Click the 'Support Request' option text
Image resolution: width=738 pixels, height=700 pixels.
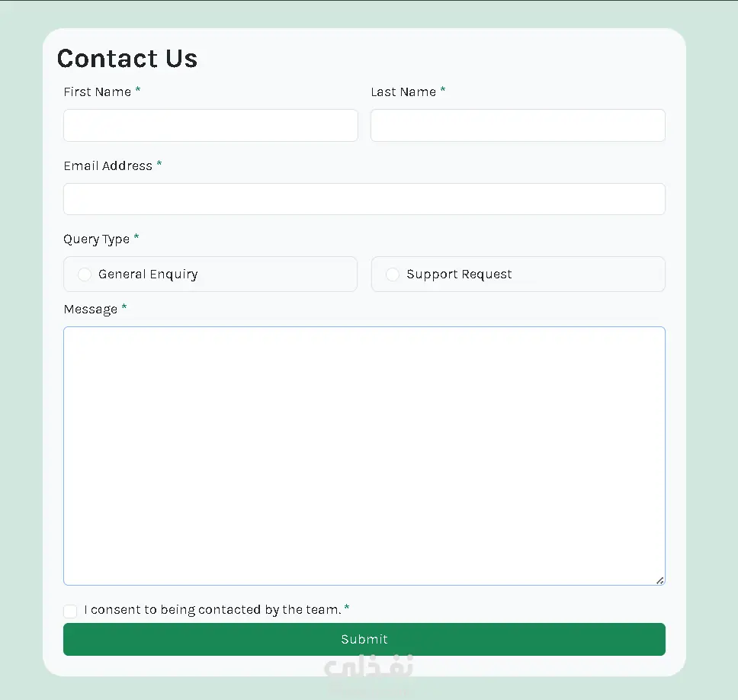tap(459, 275)
